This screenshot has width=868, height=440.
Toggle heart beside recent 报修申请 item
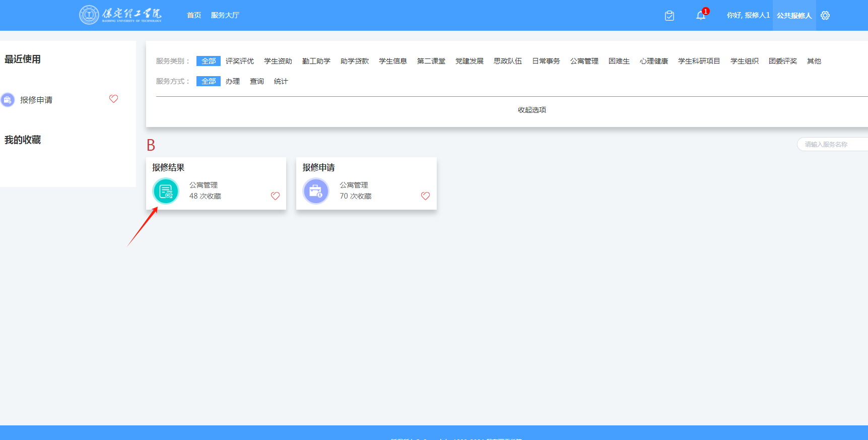coord(113,99)
